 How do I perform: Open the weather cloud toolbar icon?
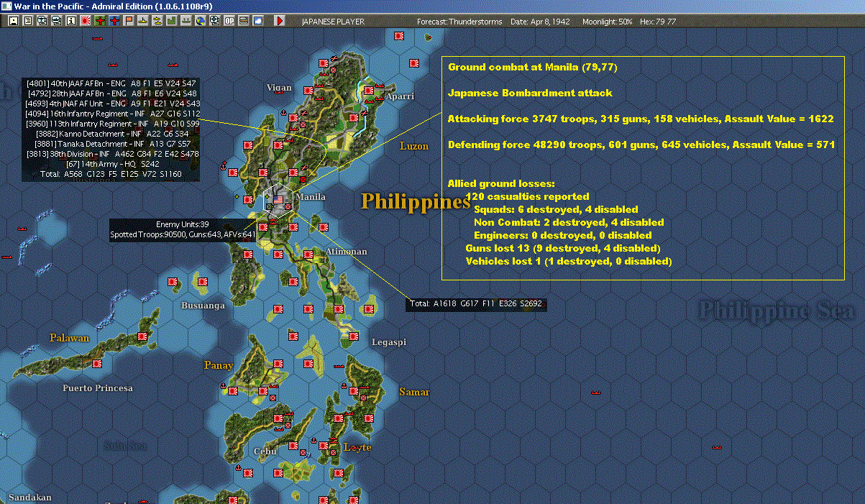coord(258,21)
